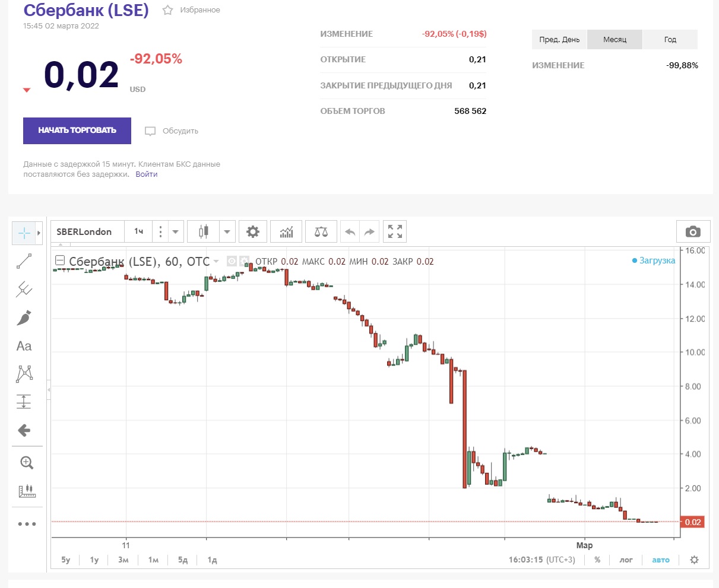Select the 1д time range
Screen dimensions: 719x588
[x=212, y=560]
